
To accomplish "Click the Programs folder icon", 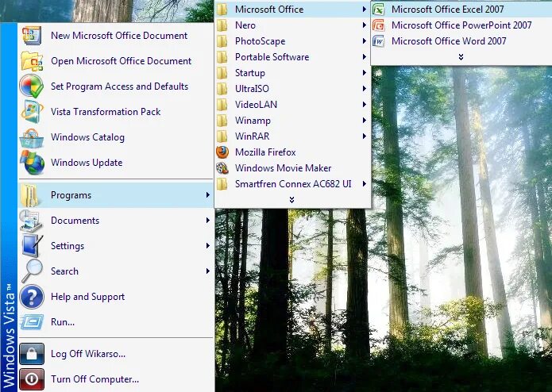I will pyautogui.click(x=29, y=194).
